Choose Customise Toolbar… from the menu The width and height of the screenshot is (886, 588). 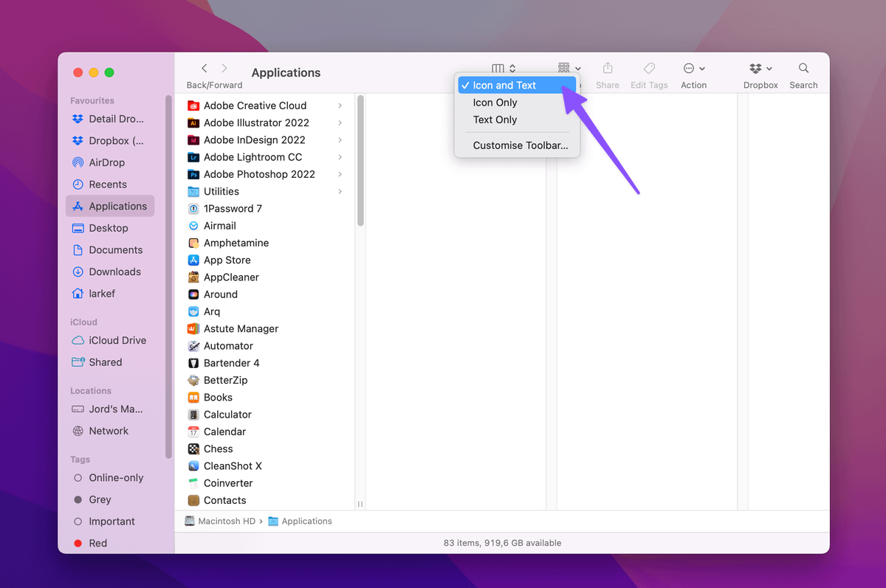point(520,145)
